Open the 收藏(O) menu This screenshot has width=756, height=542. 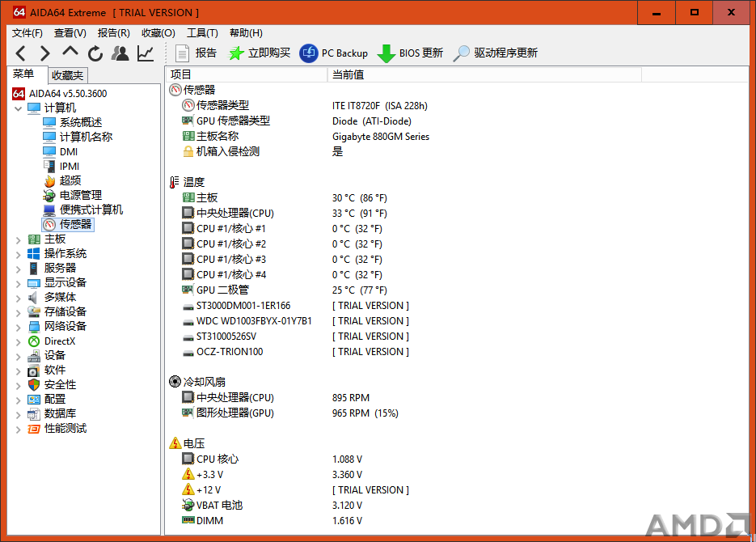[x=158, y=33]
